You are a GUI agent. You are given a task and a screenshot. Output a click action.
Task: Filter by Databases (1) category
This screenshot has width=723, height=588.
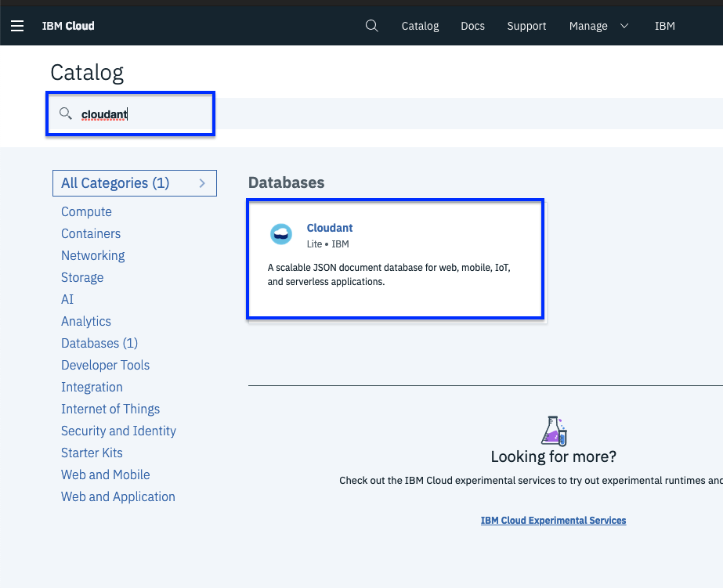coord(99,343)
